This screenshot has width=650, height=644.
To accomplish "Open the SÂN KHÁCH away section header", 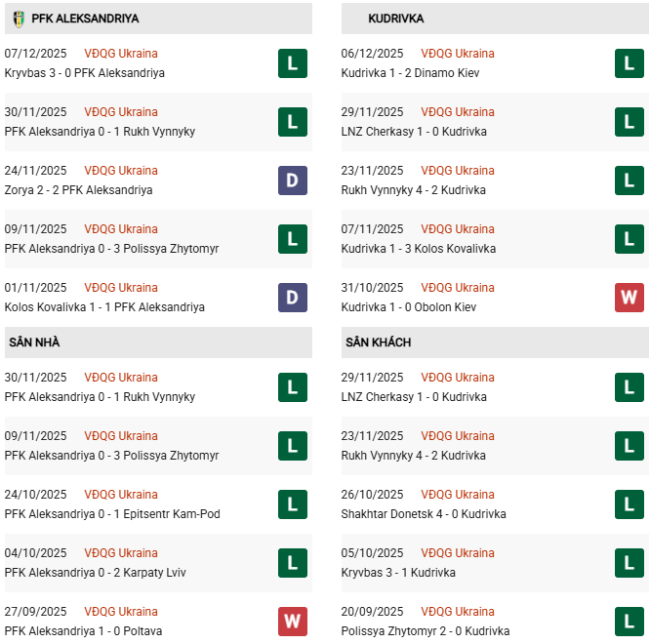I will [x=378, y=342].
